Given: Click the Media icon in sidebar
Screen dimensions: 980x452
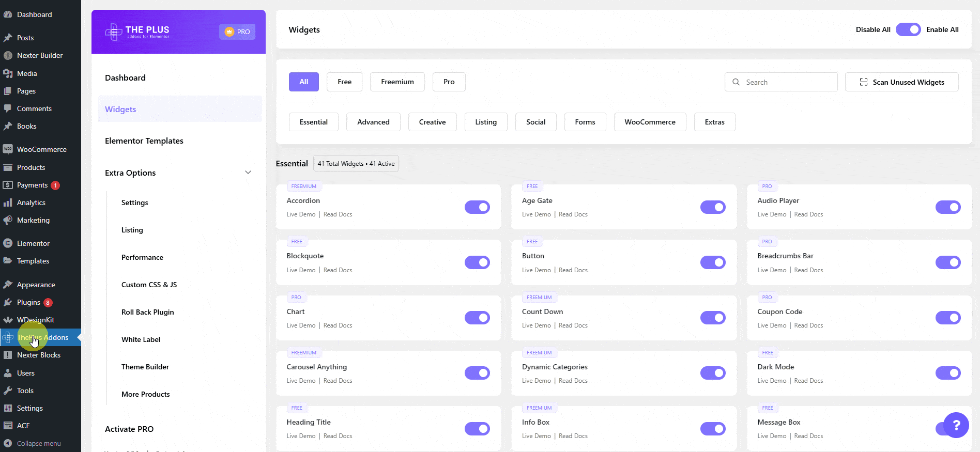Looking at the screenshot, I should click(x=8, y=73).
